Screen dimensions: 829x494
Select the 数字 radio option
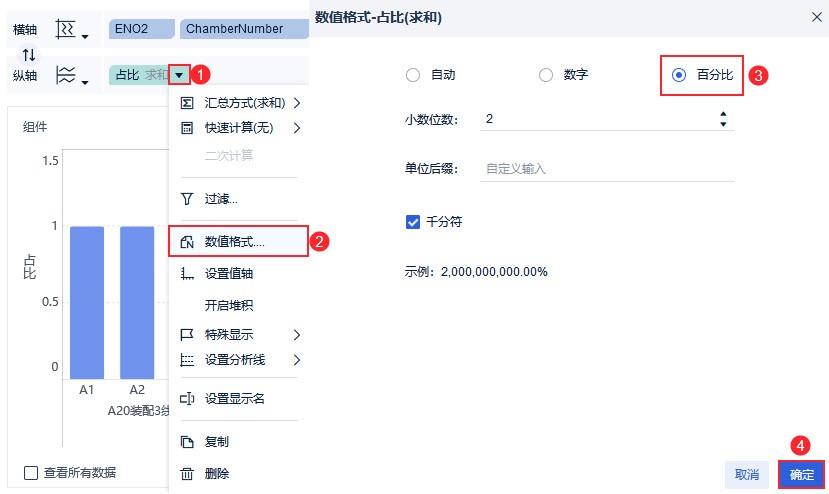tap(546, 75)
